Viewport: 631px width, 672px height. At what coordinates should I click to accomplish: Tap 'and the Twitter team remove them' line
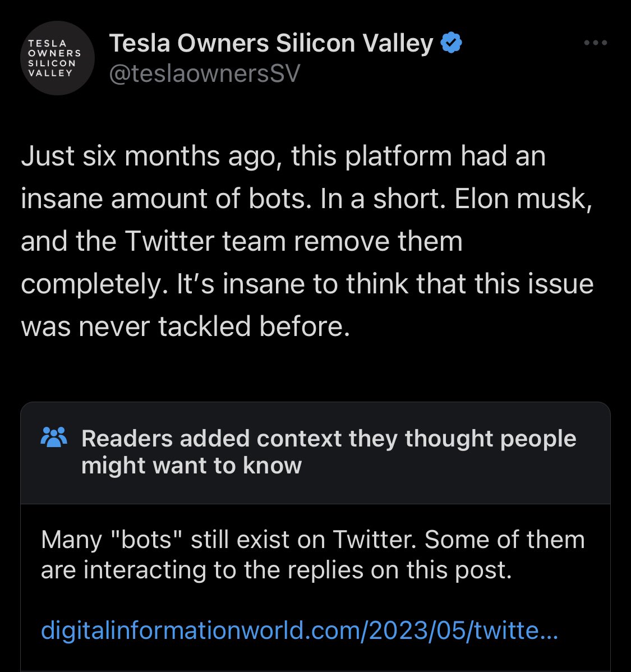(242, 241)
